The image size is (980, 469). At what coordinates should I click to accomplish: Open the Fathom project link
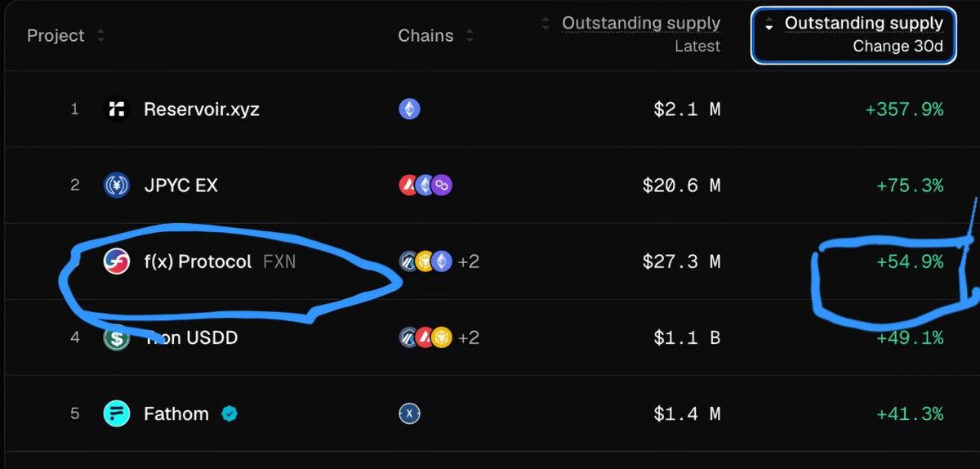176,414
